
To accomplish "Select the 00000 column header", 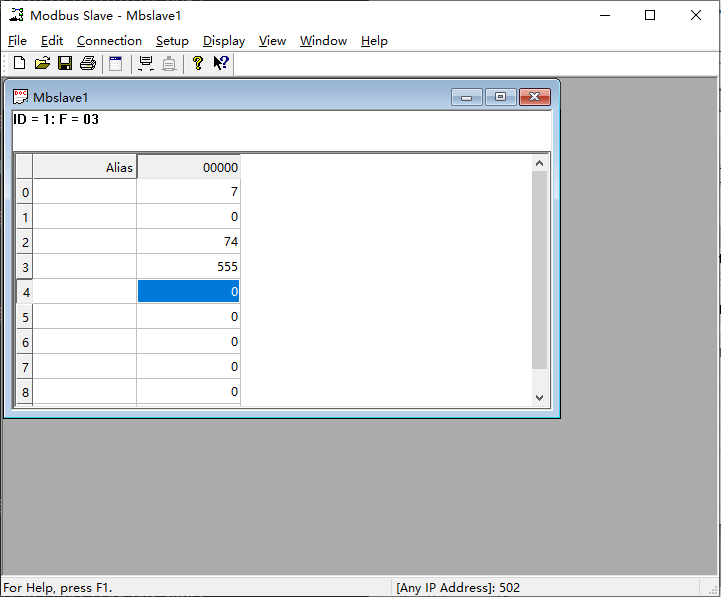I will click(189, 166).
